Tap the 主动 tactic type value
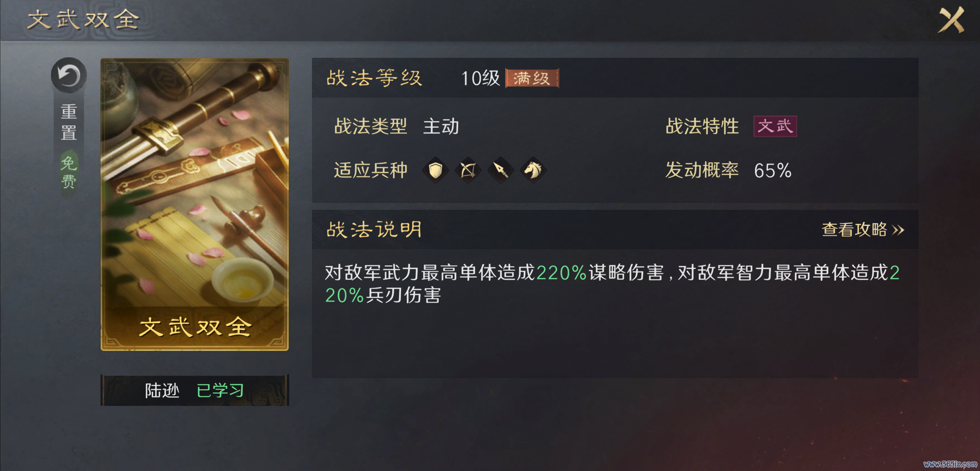The height and width of the screenshot is (471, 980). pos(441,126)
